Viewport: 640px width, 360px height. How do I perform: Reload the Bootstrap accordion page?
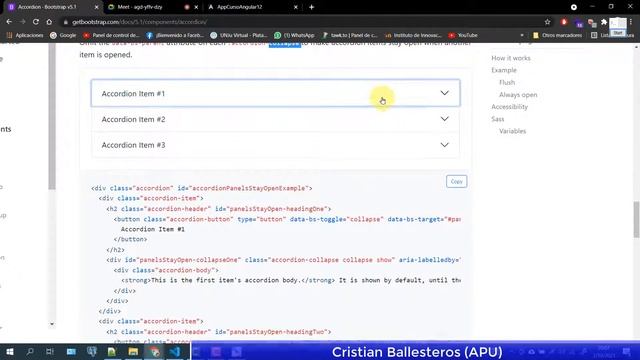(36, 22)
